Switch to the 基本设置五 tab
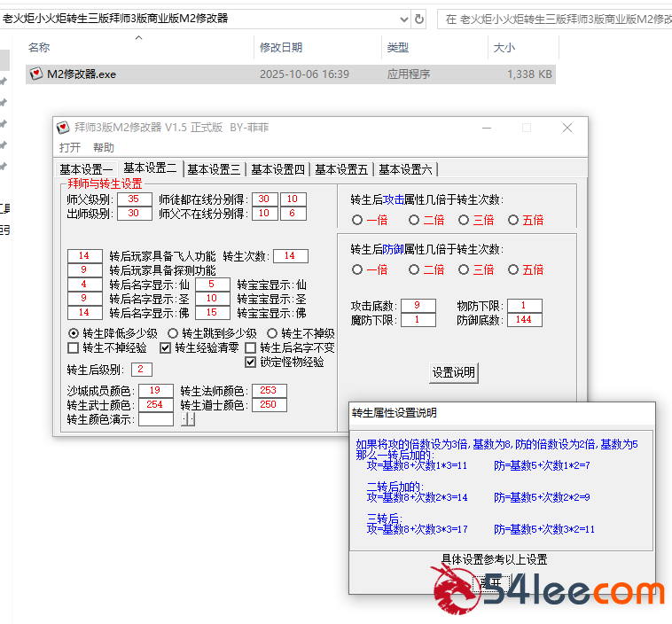Image resolution: width=672 pixels, height=624 pixels. [x=341, y=169]
